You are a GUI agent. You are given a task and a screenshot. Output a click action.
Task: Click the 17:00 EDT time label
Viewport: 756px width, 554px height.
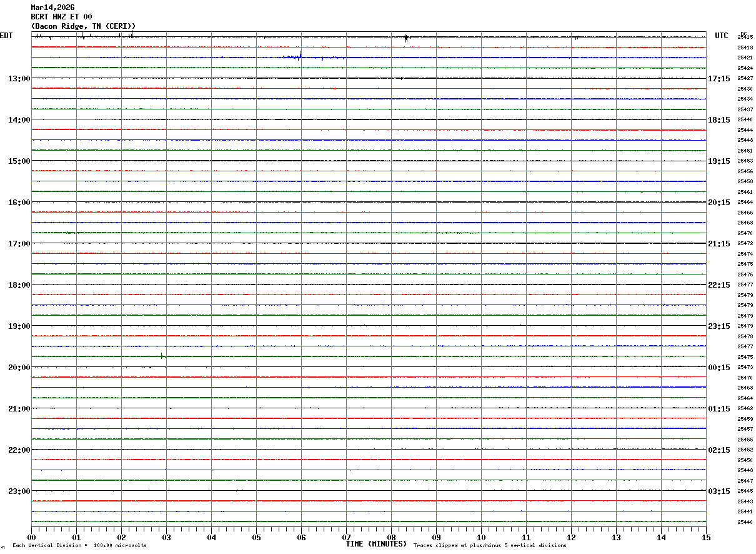[x=19, y=244]
